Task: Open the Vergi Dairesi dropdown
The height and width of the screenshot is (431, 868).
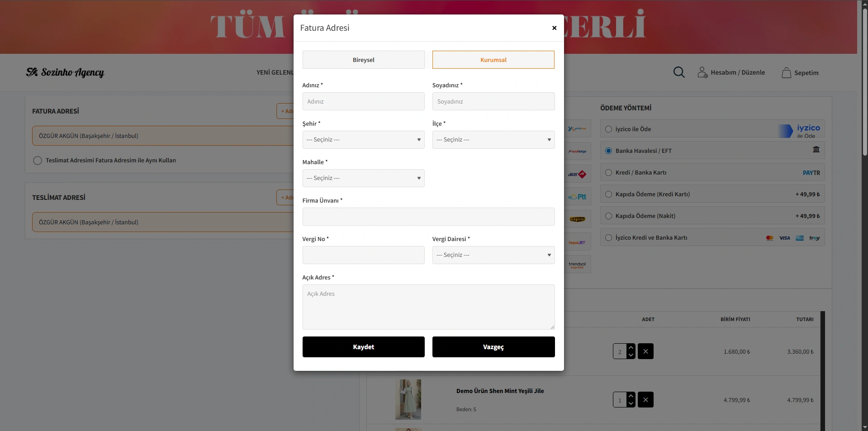Action: click(x=493, y=255)
